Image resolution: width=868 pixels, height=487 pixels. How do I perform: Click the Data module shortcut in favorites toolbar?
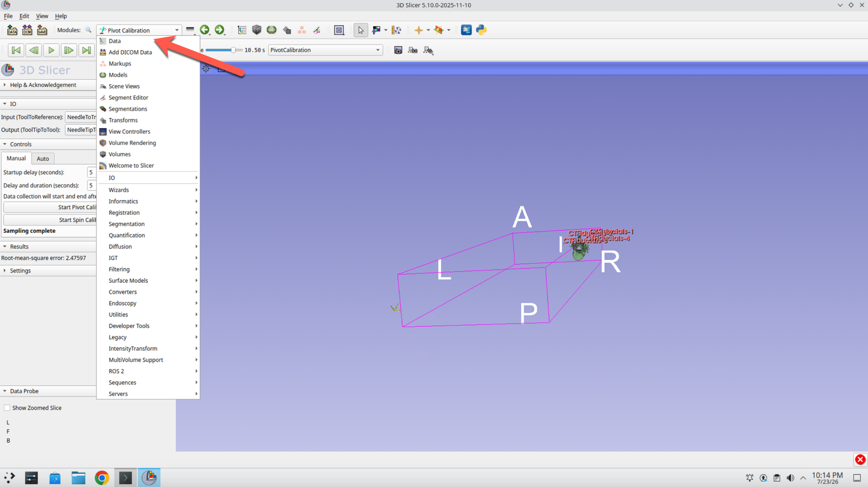[x=242, y=30]
